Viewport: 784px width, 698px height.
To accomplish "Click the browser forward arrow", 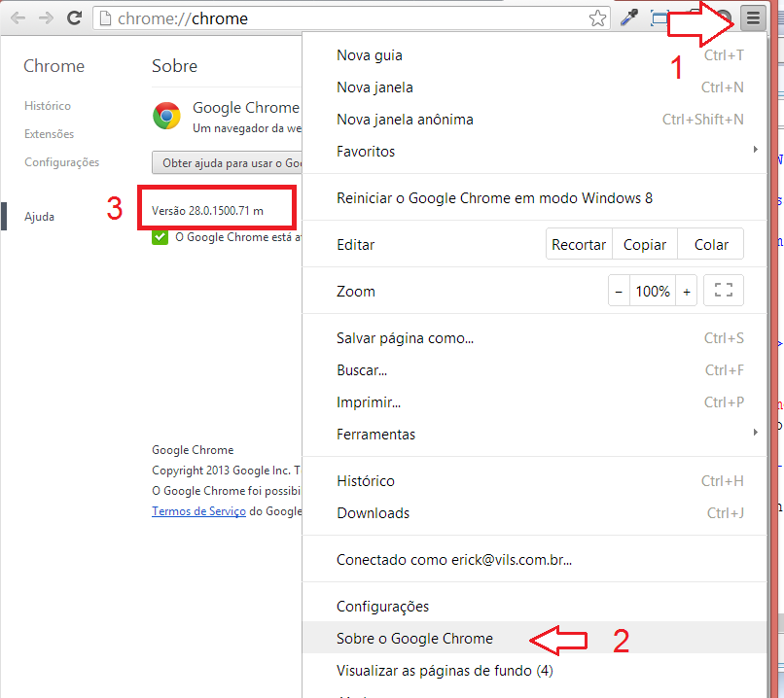I will tap(46, 18).
